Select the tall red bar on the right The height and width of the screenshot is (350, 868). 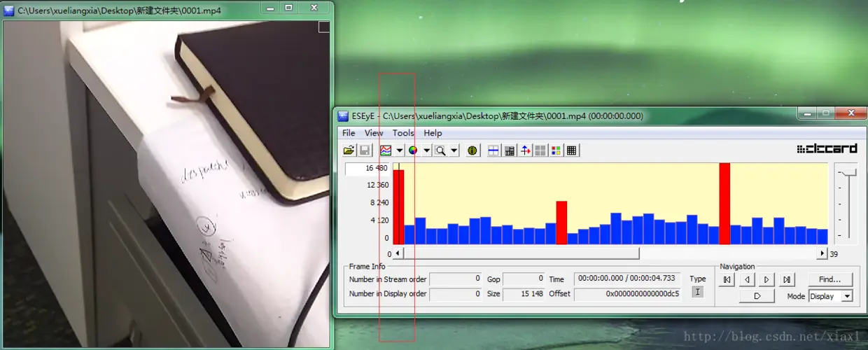[724, 204]
